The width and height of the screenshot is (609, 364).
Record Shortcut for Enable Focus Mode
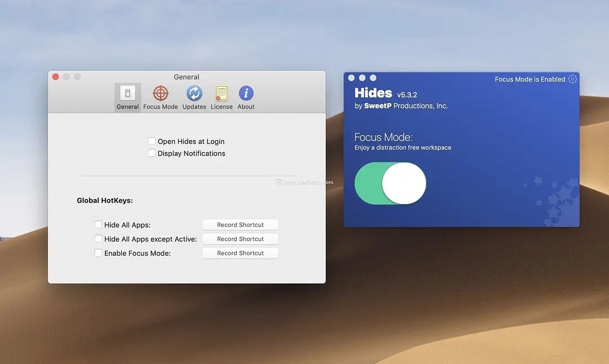(240, 253)
